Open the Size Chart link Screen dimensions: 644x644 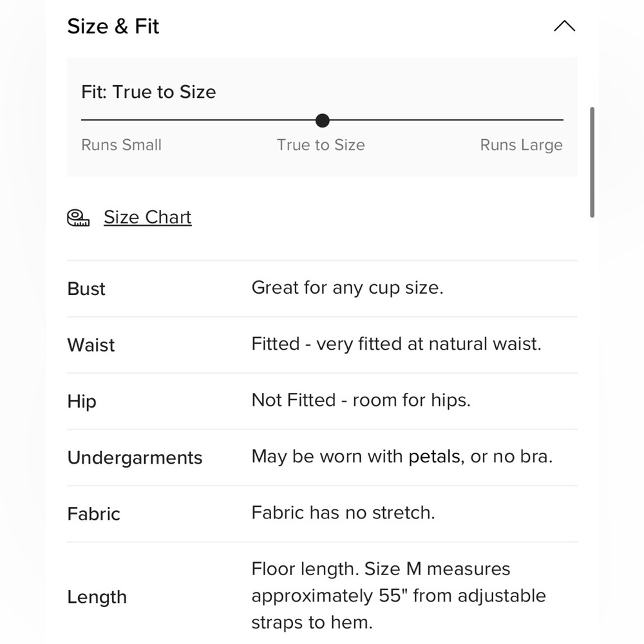(x=147, y=217)
